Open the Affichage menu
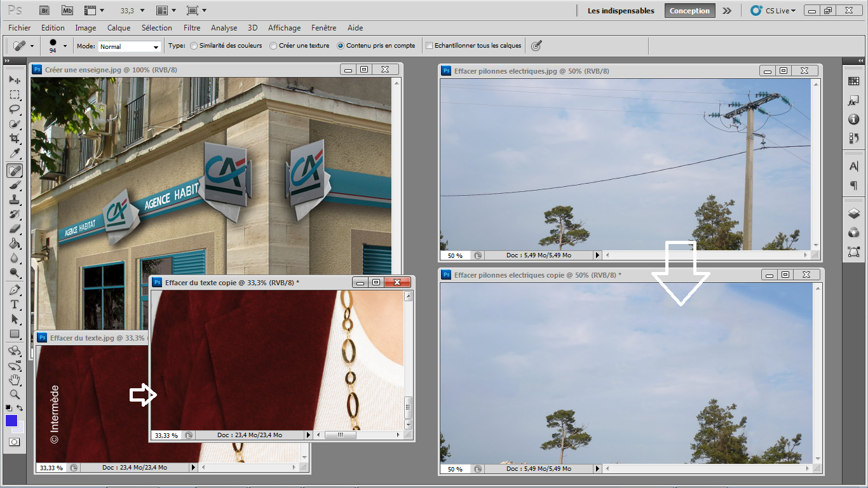Image resolution: width=868 pixels, height=488 pixels. click(x=285, y=28)
